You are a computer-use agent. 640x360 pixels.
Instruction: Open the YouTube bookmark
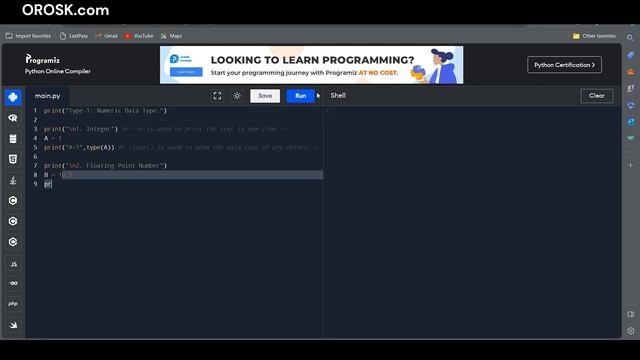[139, 36]
